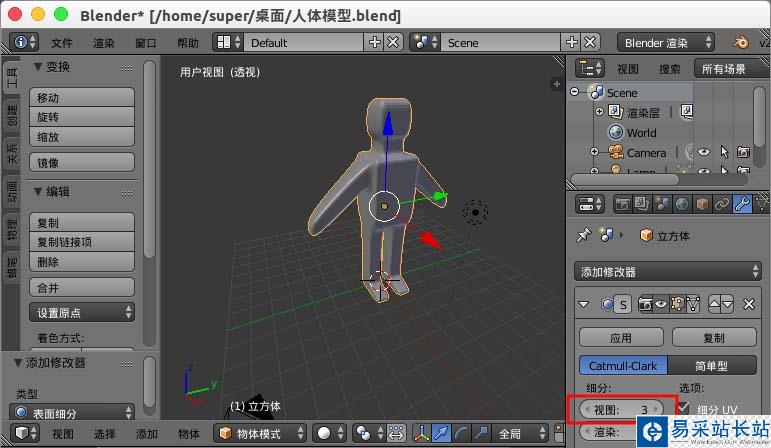Toggle Camera visibility eye in outliner

click(704, 152)
